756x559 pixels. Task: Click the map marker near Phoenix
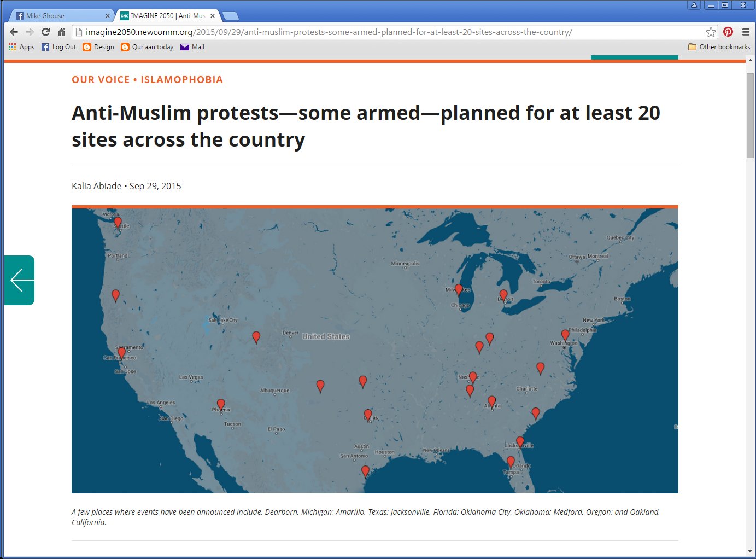(221, 405)
